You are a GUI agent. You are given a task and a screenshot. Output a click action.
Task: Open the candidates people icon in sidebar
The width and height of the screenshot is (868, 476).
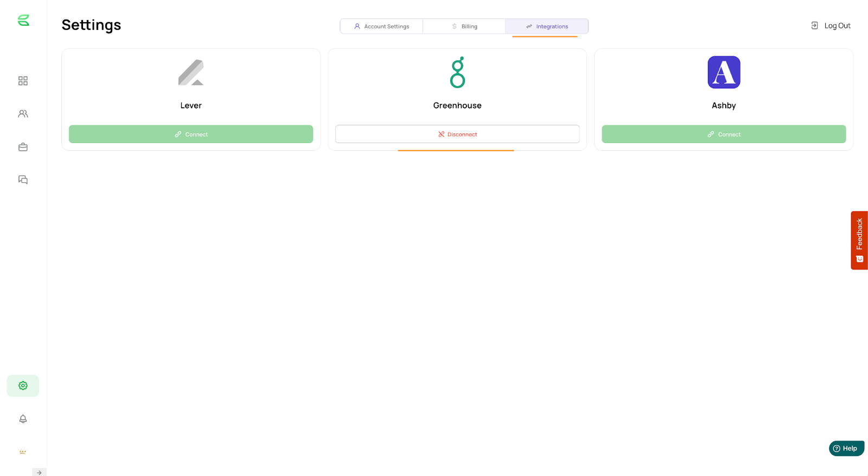pos(23,114)
